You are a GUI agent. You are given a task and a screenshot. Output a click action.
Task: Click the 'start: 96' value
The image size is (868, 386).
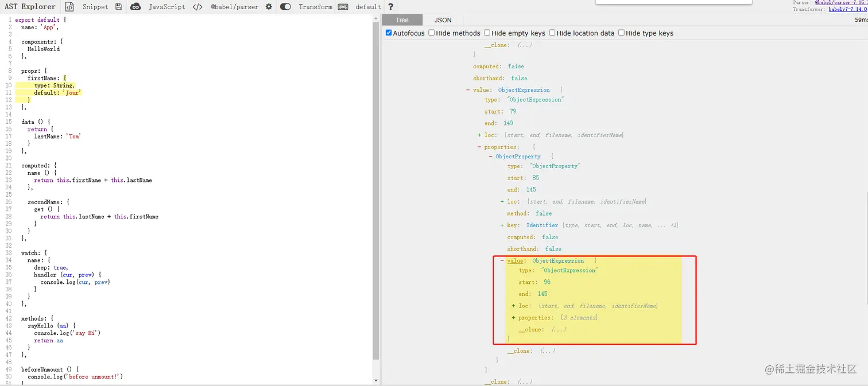point(547,282)
